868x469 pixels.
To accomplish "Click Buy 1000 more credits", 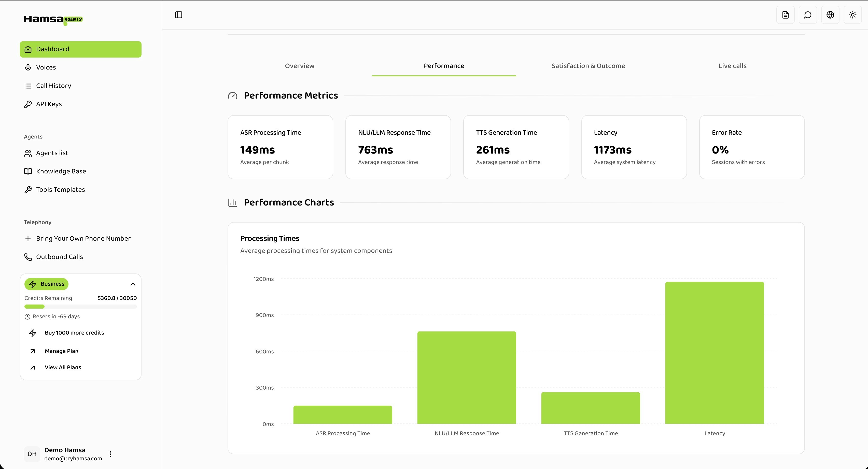I will [x=75, y=333].
